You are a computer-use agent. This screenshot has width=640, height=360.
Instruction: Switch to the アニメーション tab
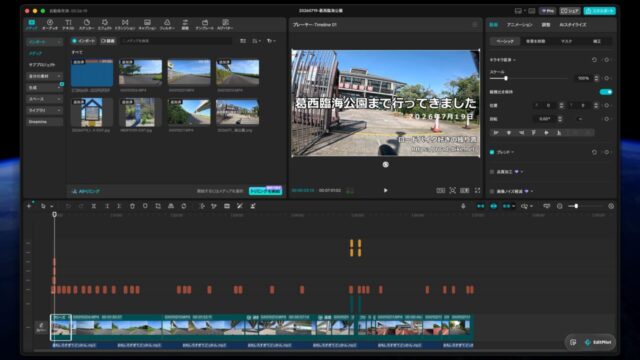(x=520, y=25)
